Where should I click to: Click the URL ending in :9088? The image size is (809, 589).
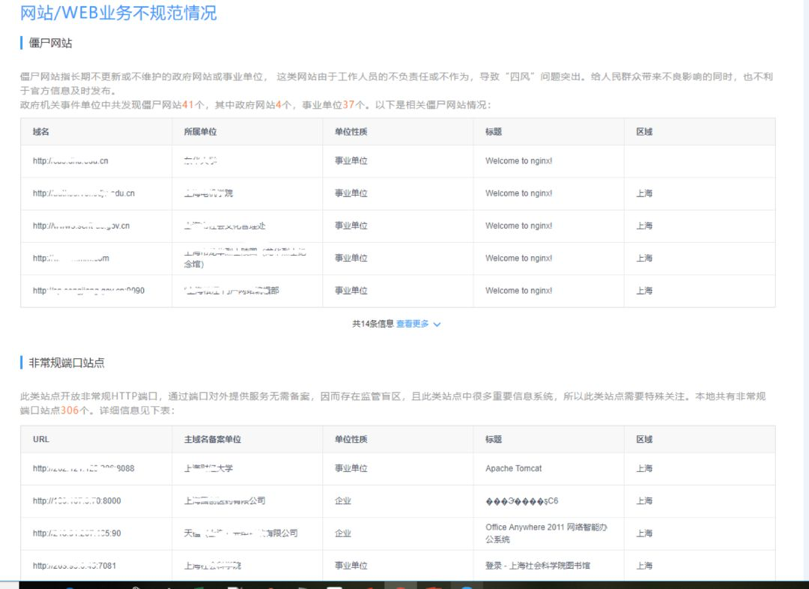pos(83,469)
